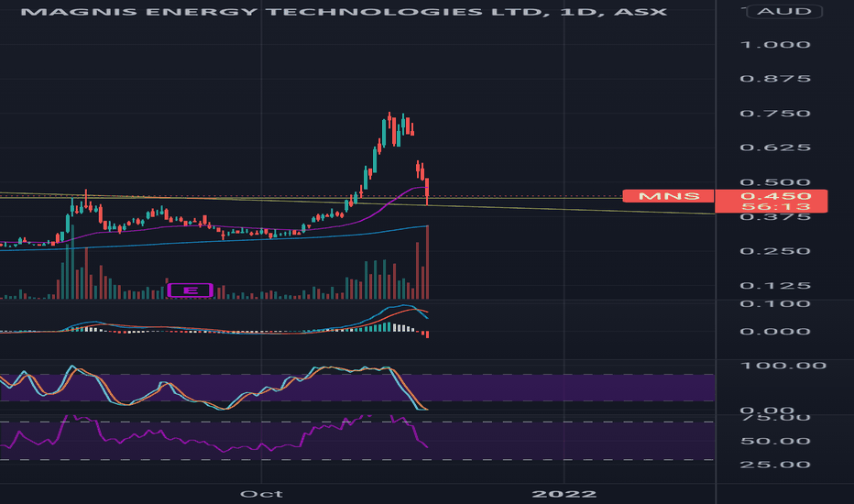Screen dimensions: 854x504
Task: Click the 100.00 stochastic scale value
Action: [783, 366]
